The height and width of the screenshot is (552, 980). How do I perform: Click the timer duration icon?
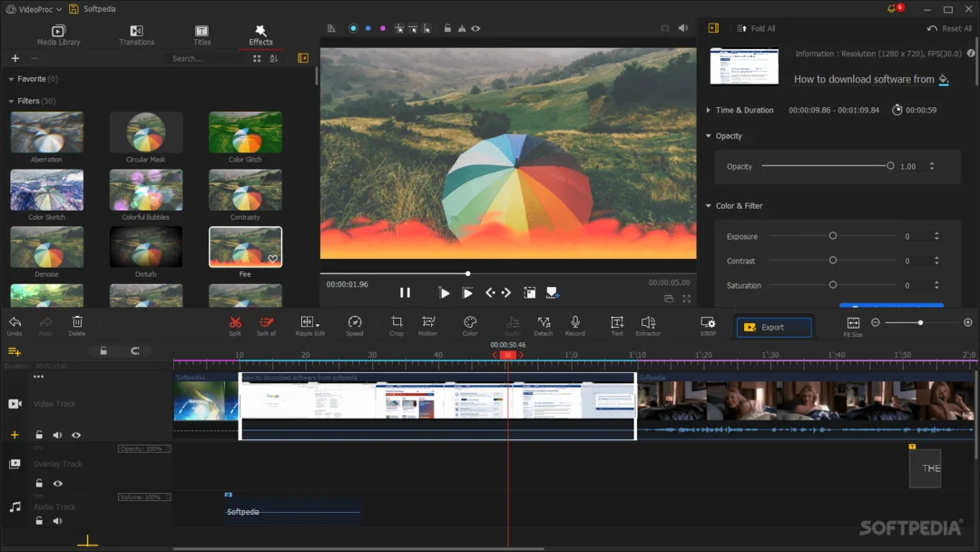(x=897, y=110)
